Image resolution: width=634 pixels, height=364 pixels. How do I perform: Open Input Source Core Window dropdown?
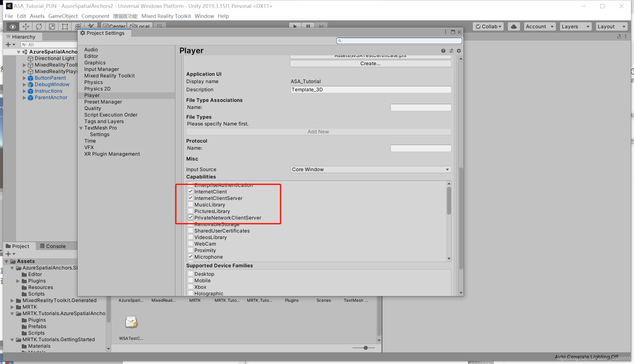coord(370,169)
